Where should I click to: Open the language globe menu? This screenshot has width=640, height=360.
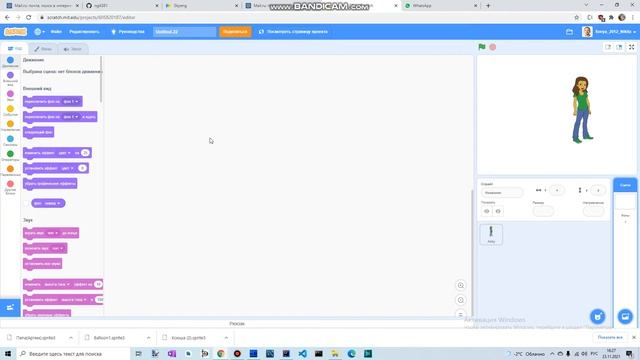click(x=39, y=31)
